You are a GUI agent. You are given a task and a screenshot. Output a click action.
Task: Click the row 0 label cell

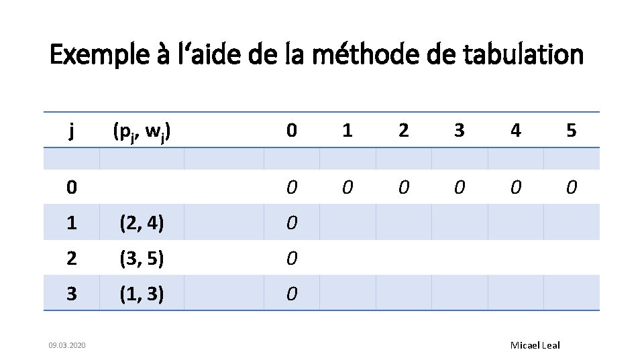coord(72,187)
